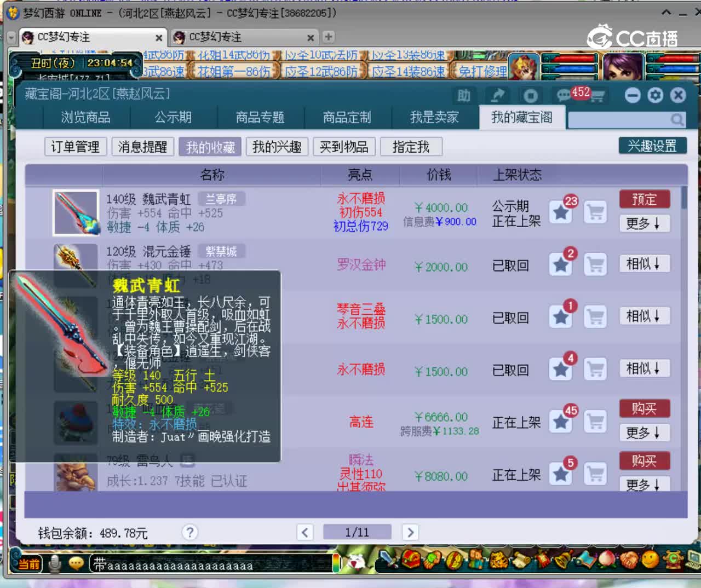Screen dimensions: 701x588
Task: Click the listing scrollbar thumb
Action: click(684, 198)
